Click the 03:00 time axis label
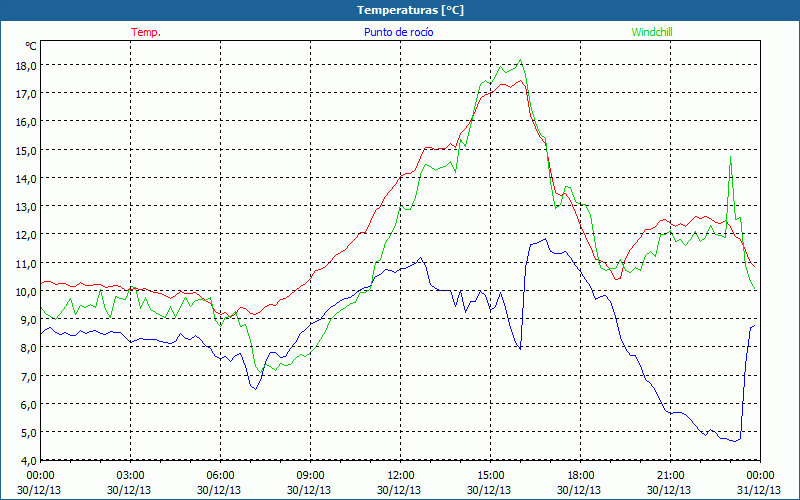 tap(130, 476)
